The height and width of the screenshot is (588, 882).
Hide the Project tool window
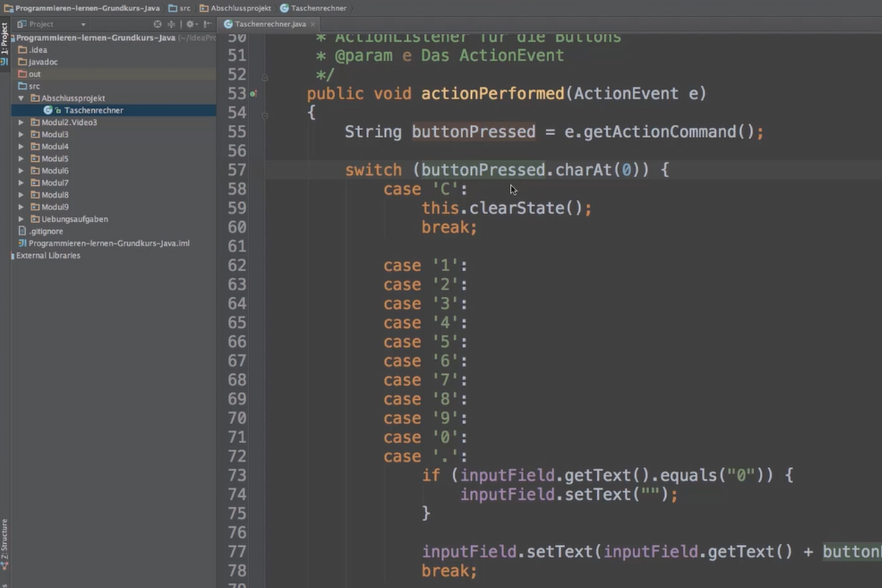click(x=207, y=24)
